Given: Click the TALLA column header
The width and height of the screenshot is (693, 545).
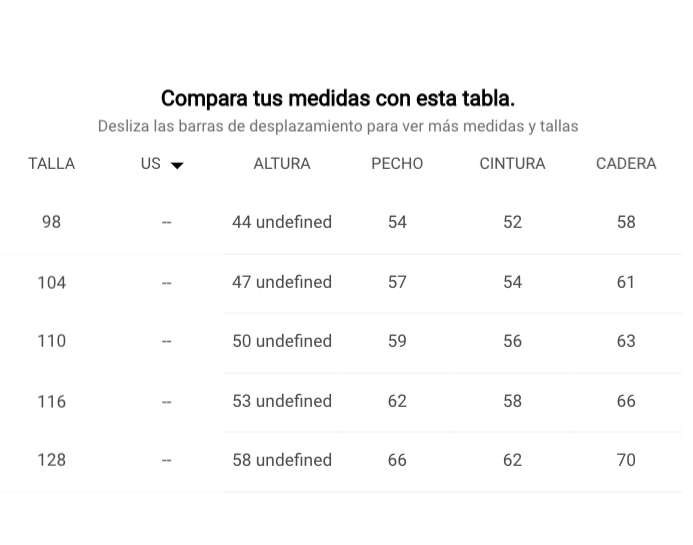Looking at the screenshot, I should pos(51,163).
